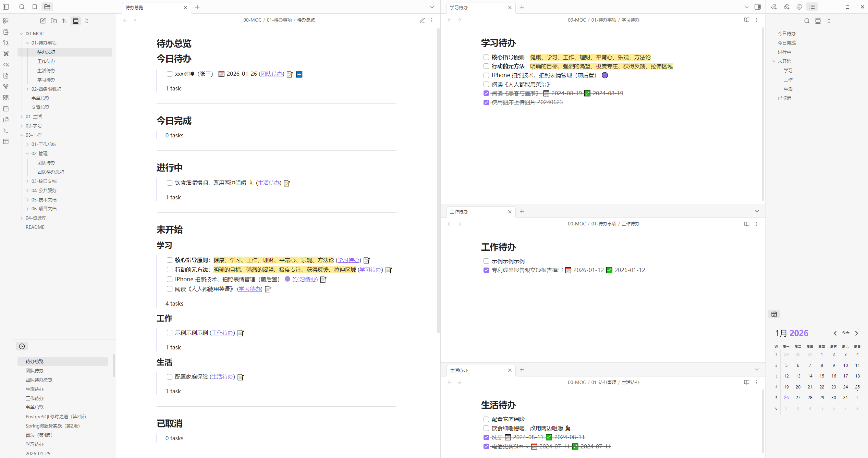Click the new folder icon in file explorer

pos(54,21)
